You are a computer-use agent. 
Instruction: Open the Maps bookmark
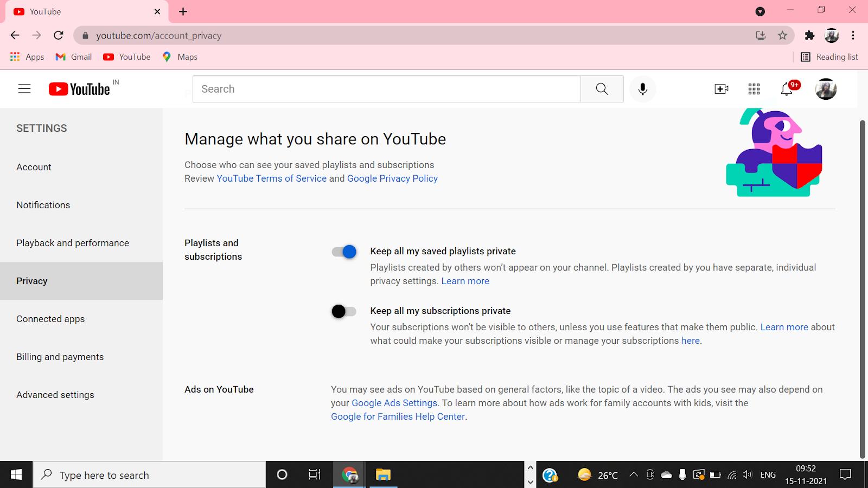180,56
